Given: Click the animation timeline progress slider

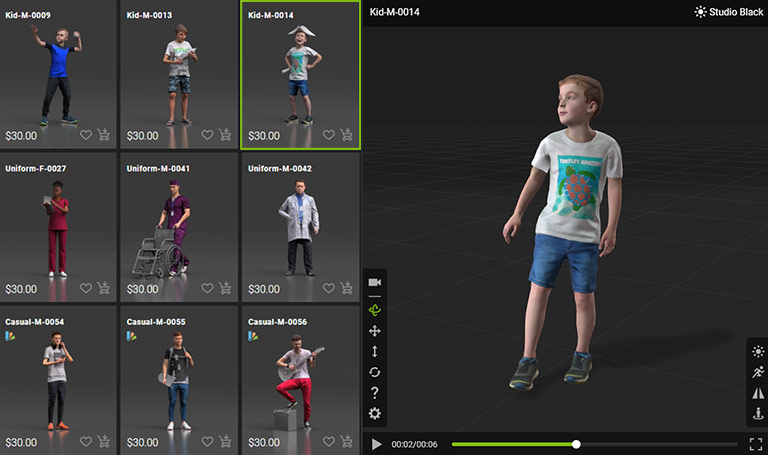Looking at the screenshot, I should tap(576, 444).
